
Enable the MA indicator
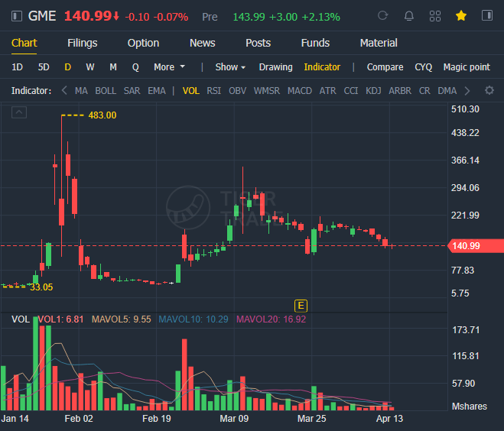click(x=81, y=91)
